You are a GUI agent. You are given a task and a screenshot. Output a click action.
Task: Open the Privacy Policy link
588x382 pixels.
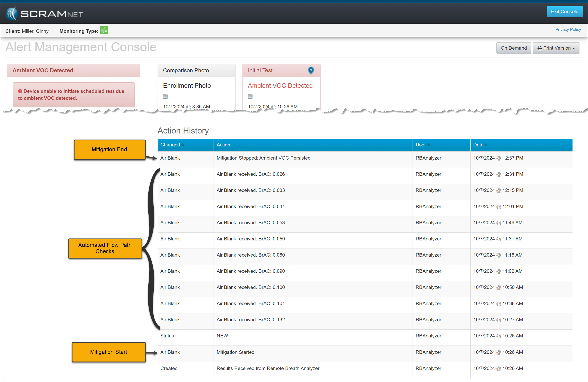click(x=568, y=30)
